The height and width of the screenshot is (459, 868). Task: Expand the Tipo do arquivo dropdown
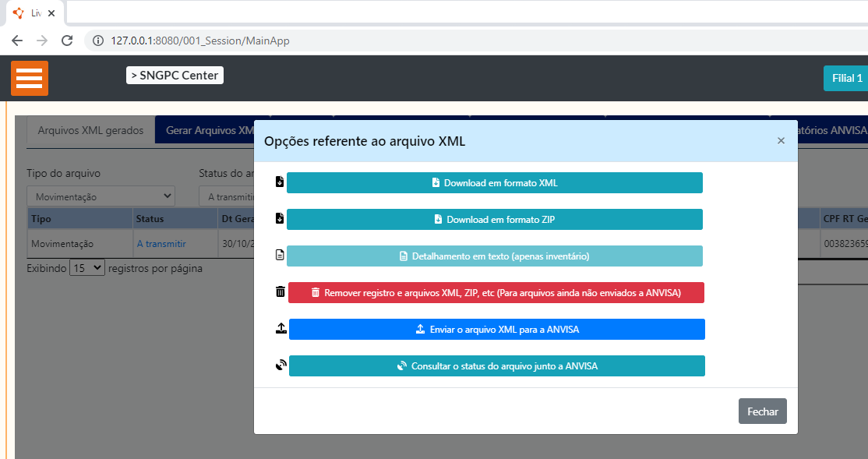coord(101,197)
